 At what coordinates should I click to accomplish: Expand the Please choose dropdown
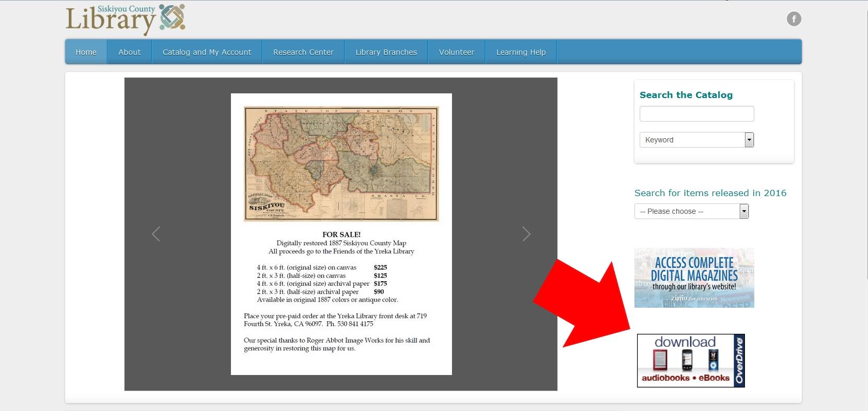click(691, 211)
